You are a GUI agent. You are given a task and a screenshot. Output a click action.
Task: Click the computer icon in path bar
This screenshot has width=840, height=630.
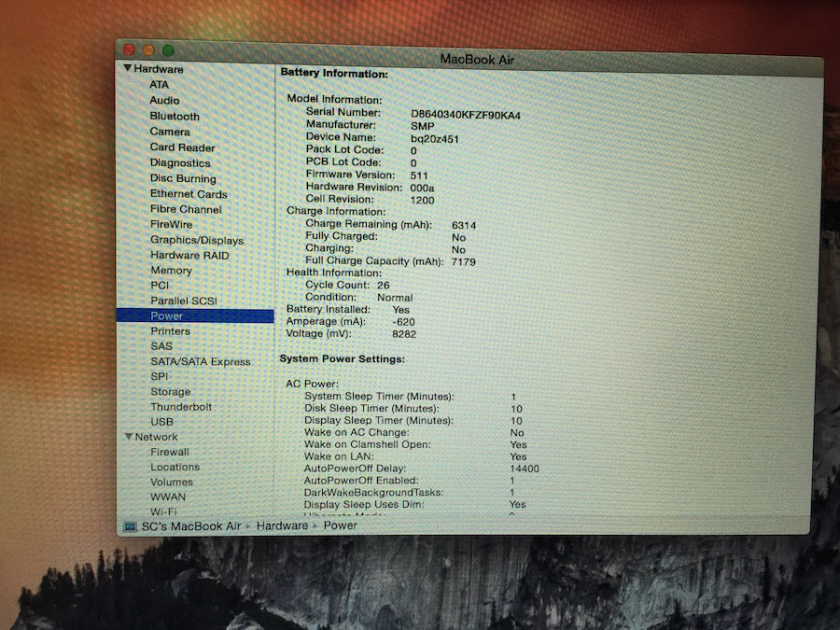pos(130,526)
